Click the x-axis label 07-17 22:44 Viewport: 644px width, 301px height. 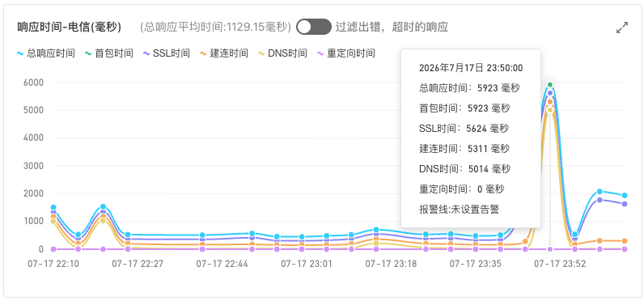click(x=222, y=264)
